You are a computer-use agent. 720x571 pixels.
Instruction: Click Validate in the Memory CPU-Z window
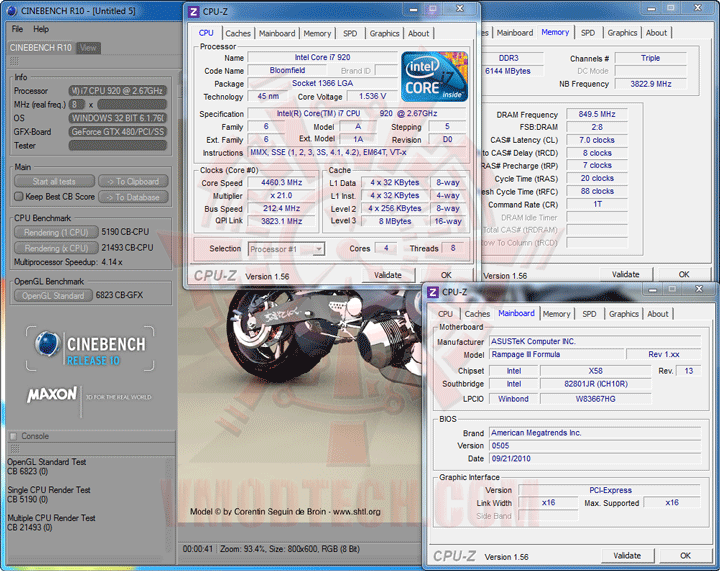coord(625,274)
